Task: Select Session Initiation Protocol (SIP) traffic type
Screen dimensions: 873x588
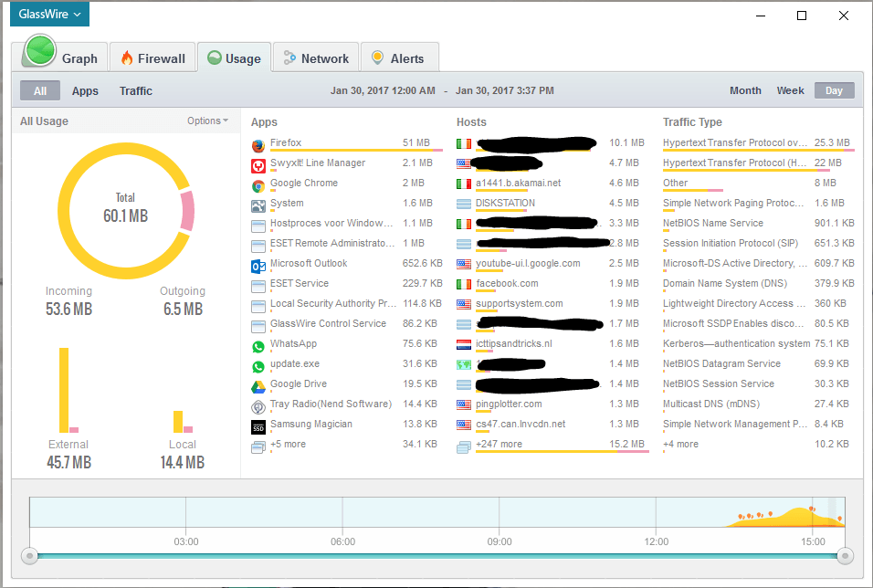Action: pos(758,244)
